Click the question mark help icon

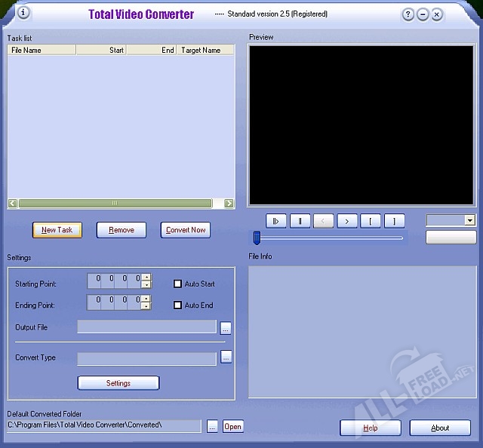click(408, 14)
